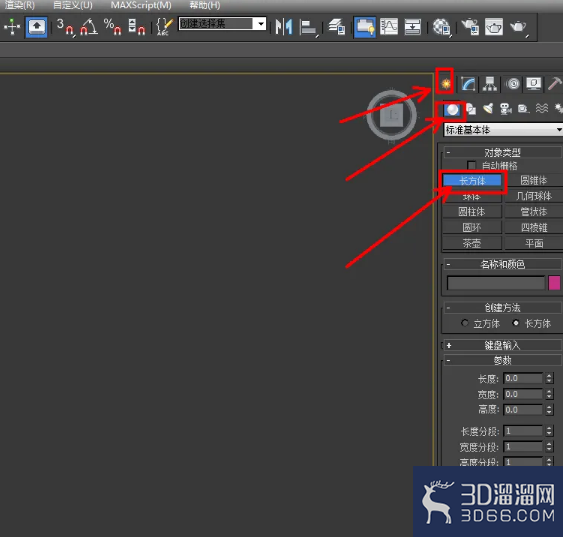The height and width of the screenshot is (537, 563).
Task: Toggle the 3D Snaps tool
Action: 65,27
